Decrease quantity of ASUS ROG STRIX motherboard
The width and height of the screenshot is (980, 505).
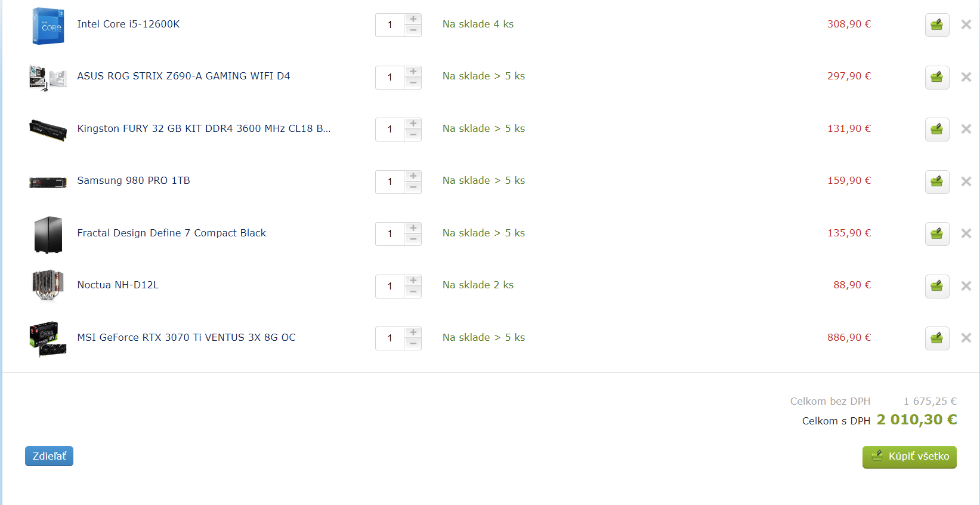(x=413, y=83)
